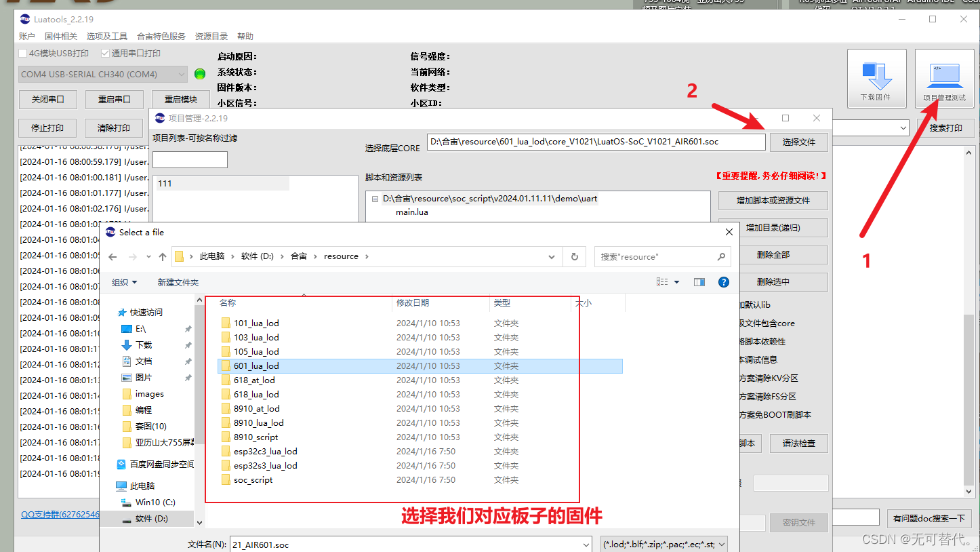
Task: Open the 帮助 menu
Action: click(245, 37)
